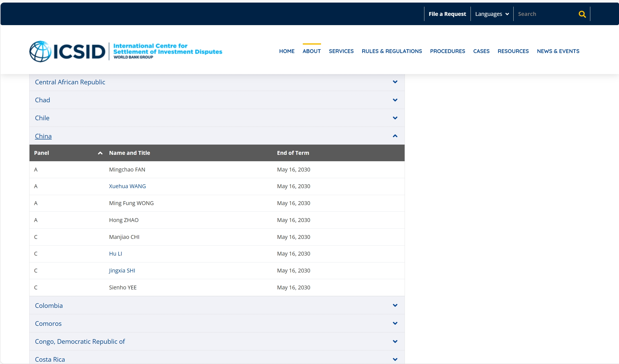Click the Chad country heading
Viewport: 619px width, 364px height.
tap(42, 100)
